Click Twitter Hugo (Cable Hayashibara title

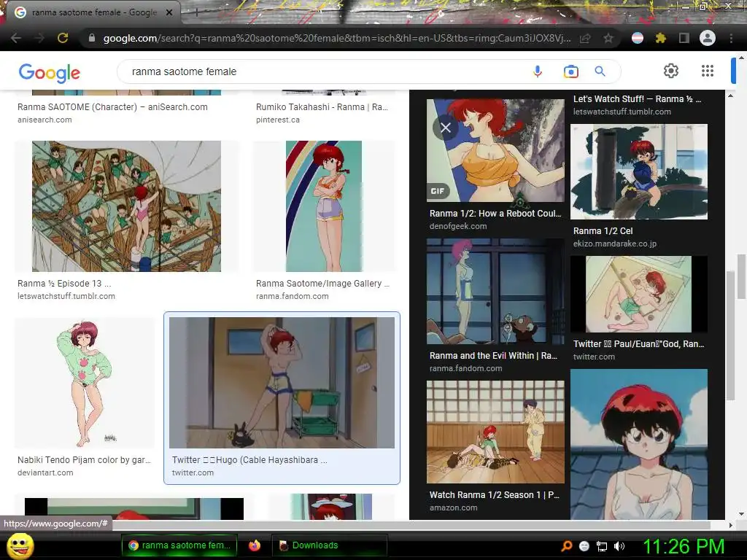click(x=249, y=460)
